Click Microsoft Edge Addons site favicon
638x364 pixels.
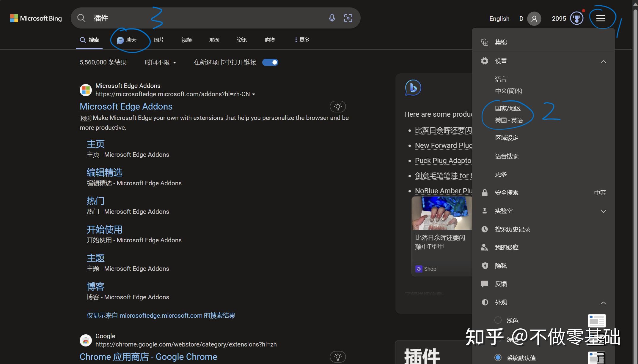coord(86,90)
